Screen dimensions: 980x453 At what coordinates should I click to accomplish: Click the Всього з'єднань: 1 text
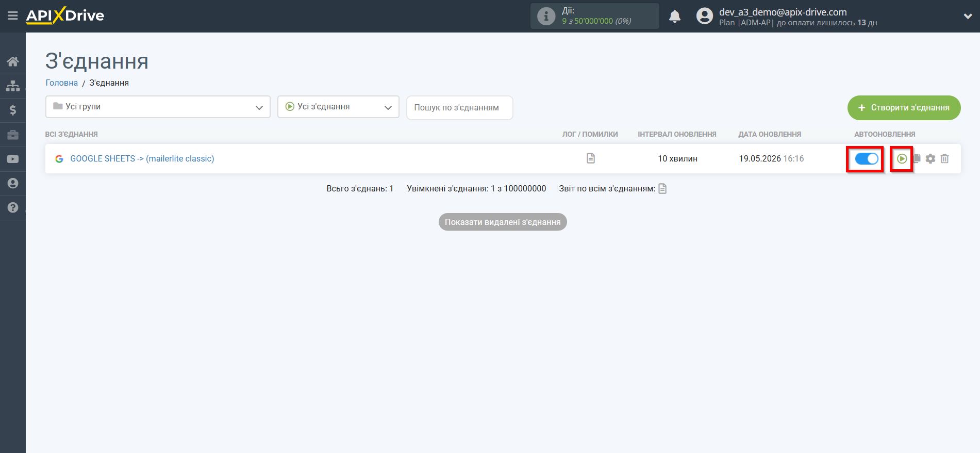(x=360, y=188)
